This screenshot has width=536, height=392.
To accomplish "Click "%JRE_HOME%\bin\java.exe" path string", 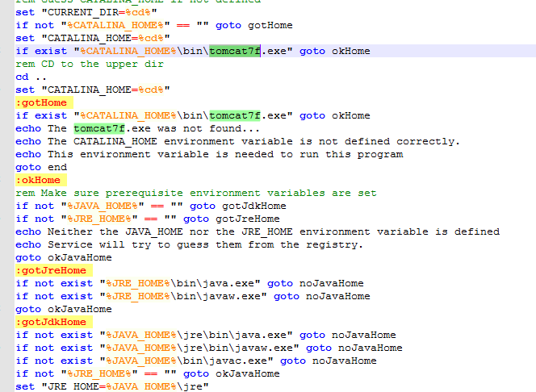I will click(180, 283).
